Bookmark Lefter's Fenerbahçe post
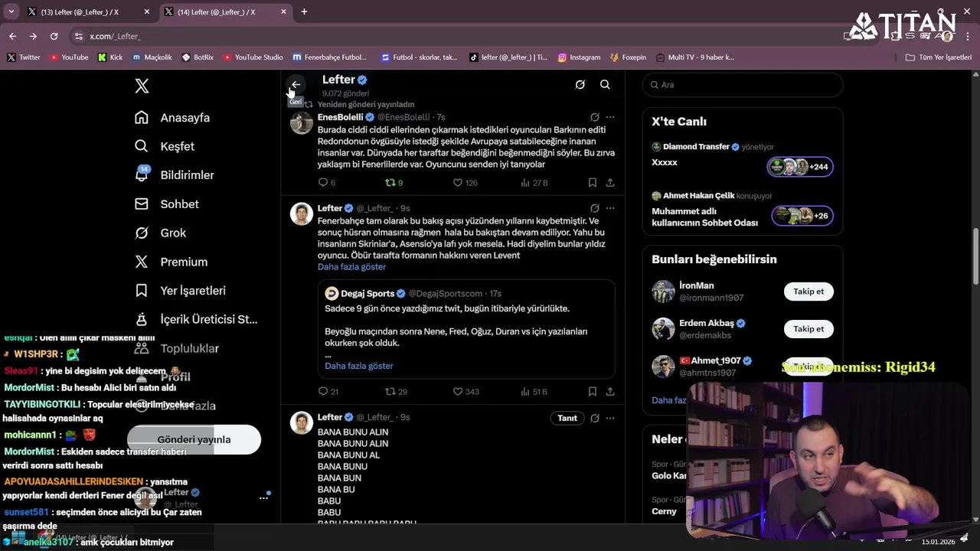The width and height of the screenshot is (980, 551). click(x=593, y=392)
